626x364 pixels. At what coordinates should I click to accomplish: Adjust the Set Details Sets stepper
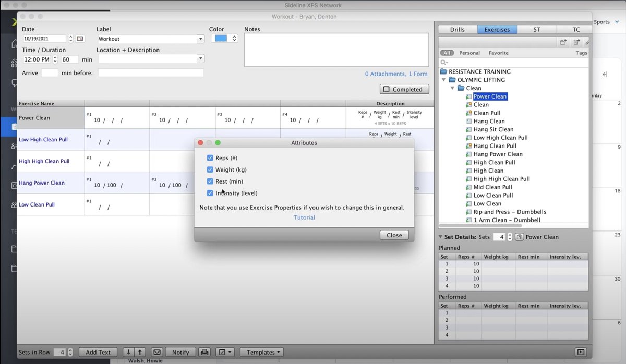(x=509, y=237)
